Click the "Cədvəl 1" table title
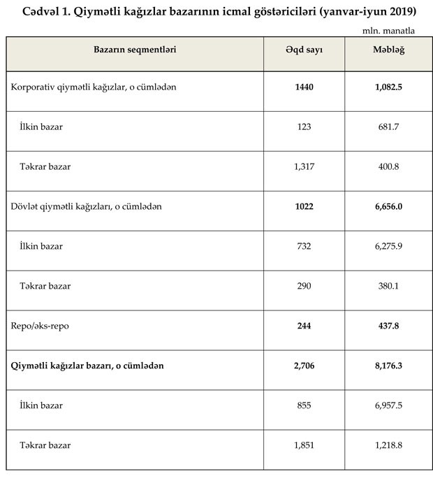The width and height of the screenshot is (433, 504). click(216, 10)
